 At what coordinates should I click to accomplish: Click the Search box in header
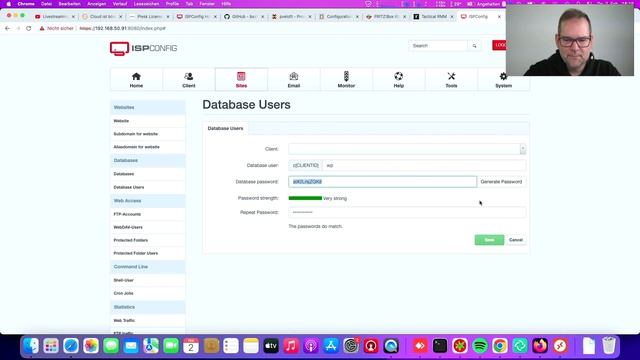pyautogui.click(x=438, y=46)
